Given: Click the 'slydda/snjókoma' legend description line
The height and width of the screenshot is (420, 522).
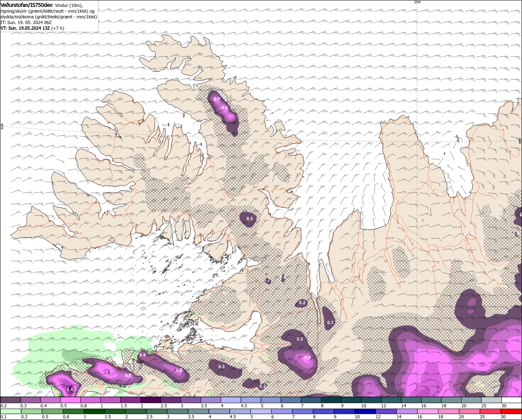Looking at the screenshot, I should [49, 17].
